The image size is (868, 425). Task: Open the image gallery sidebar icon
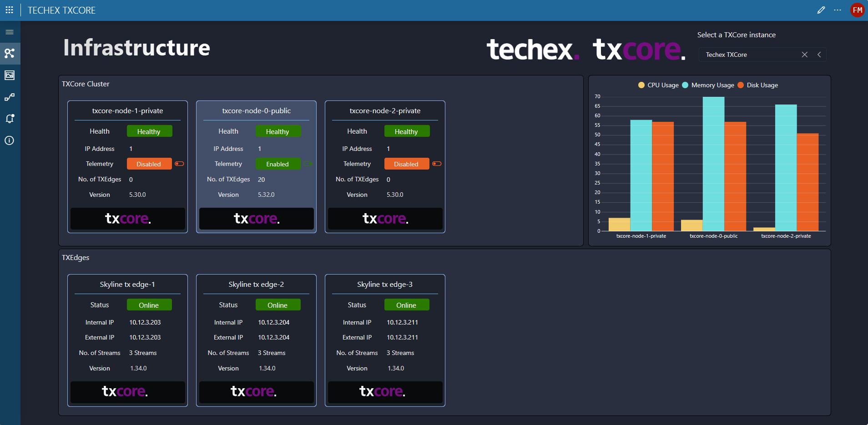(x=10, y=75)
